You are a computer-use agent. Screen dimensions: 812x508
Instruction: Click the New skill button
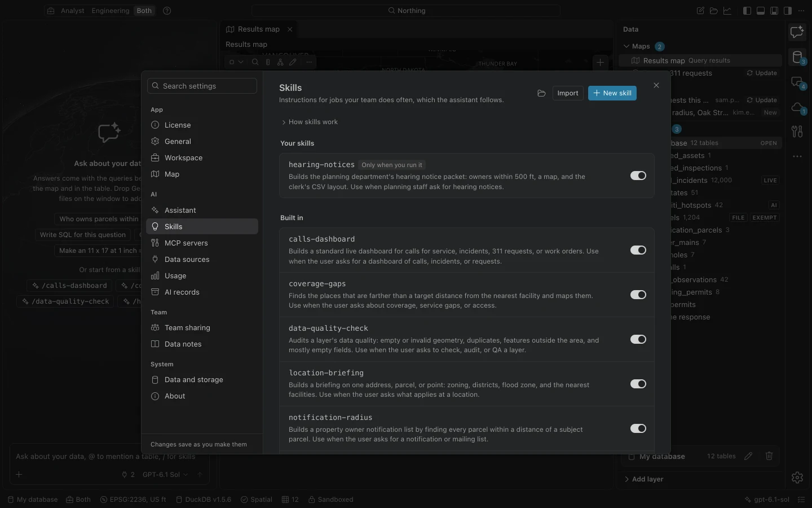[612, 93]
